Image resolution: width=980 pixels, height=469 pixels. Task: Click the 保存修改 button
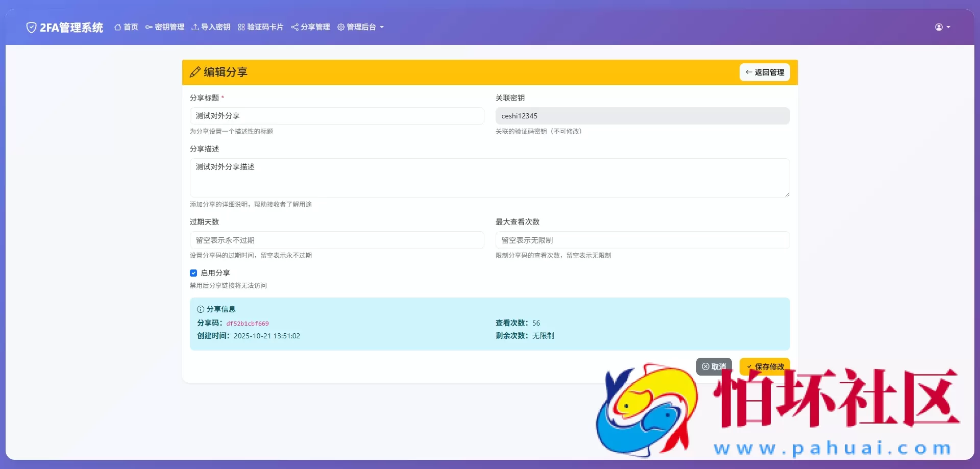(764, 366)
